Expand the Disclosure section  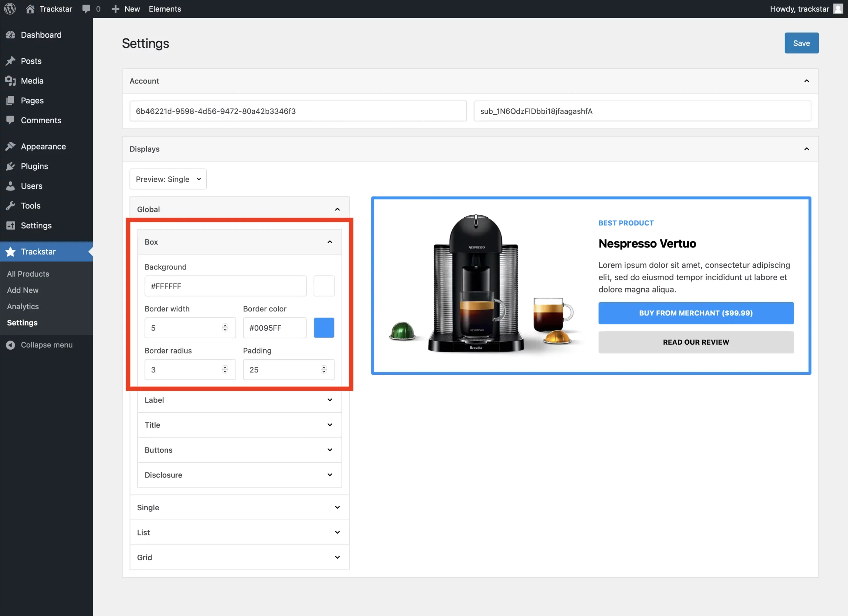tap(239, 475)
